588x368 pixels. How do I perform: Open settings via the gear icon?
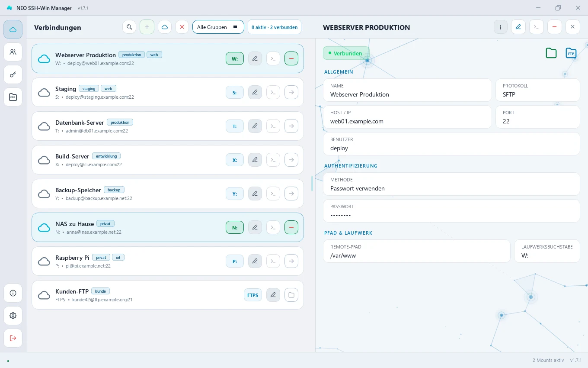13,316
